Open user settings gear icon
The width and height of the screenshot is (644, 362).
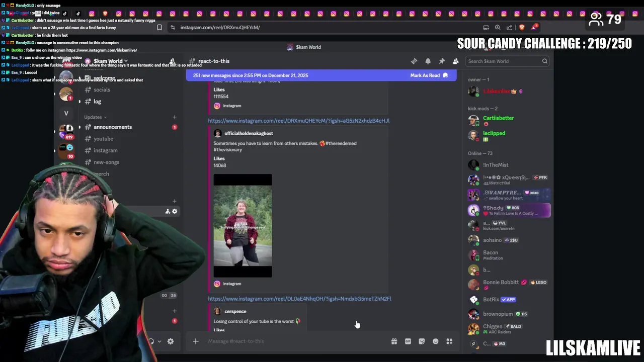(171, 341)
